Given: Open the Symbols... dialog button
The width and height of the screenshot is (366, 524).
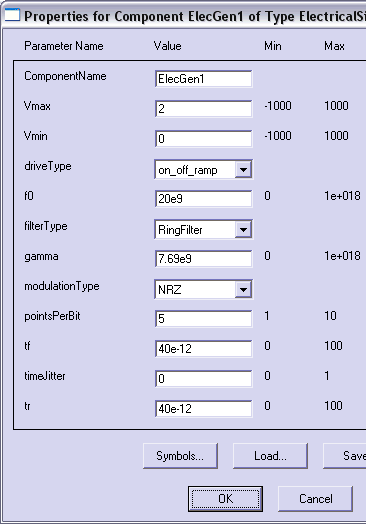Looking at the screenshot, I should click(x=180, y=456).
